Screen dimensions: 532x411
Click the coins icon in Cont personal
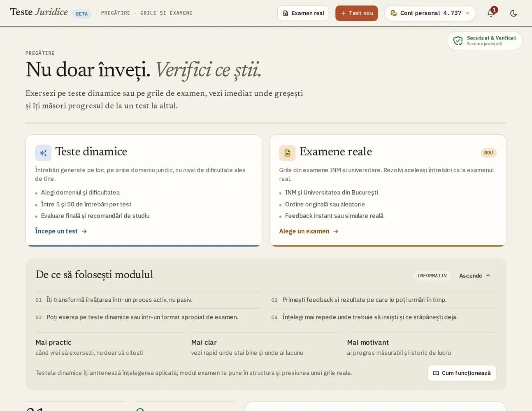coord(394,13)
